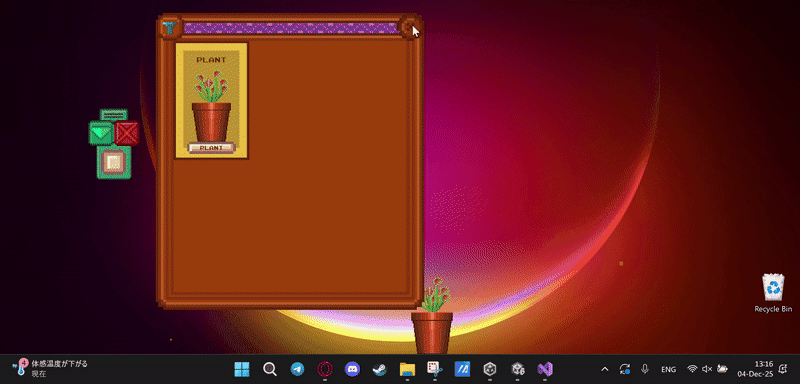Click the battery tray icon
The height and width of the screenshot is (384, 800).
coord(722,369)
